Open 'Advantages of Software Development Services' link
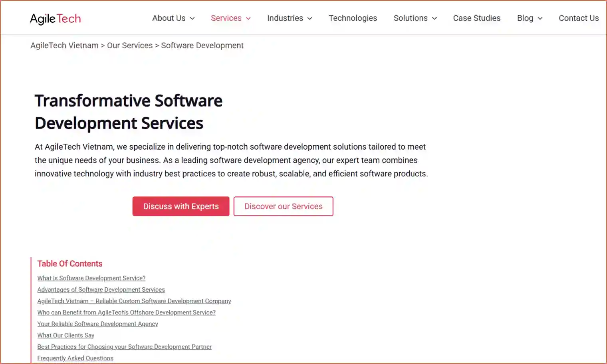Screen dimensions: 607x364 [101, 290]
